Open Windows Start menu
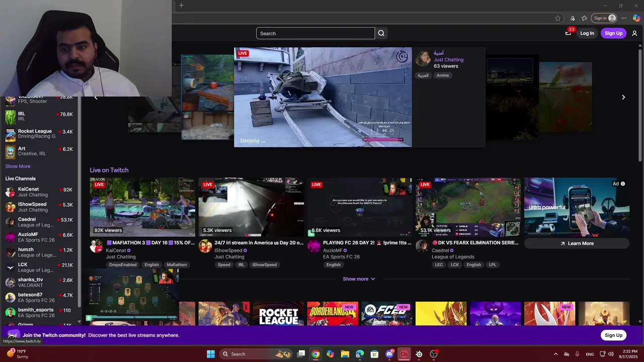The image size is (644, 362). pos(211,354)
